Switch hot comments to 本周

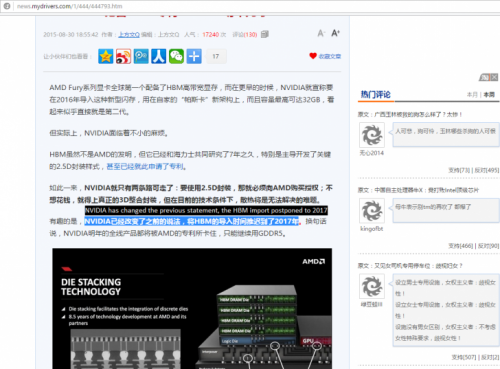pos(489,95)
